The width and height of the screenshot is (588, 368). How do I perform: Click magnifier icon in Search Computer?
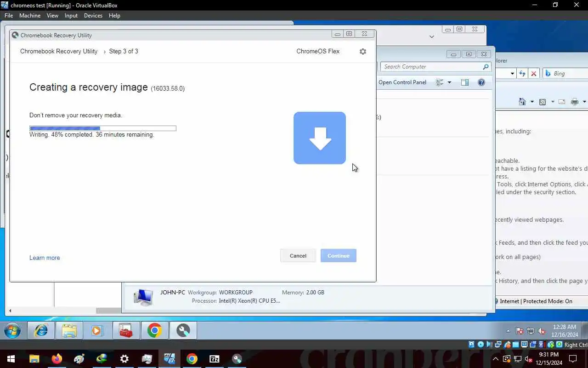point(486,67)
